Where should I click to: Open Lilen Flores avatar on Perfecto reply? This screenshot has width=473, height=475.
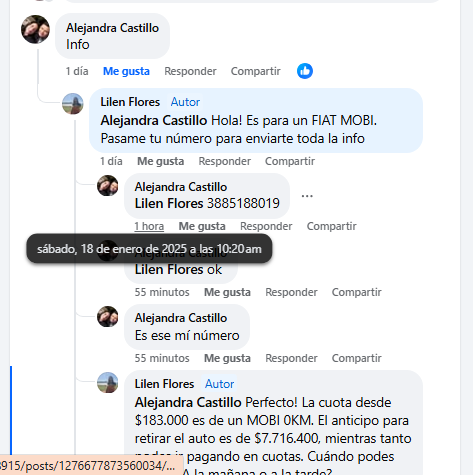click(108, 383)
